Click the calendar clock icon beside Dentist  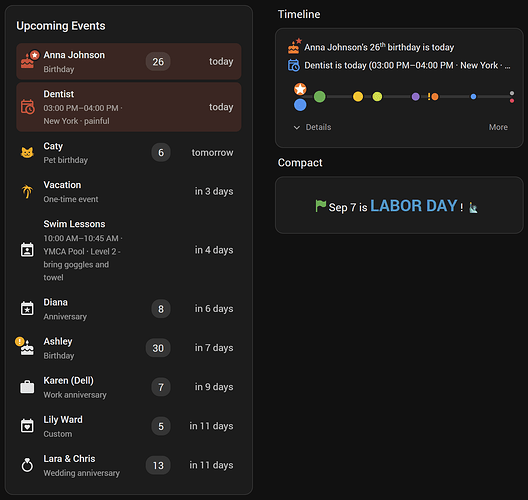tap(28, 107)
